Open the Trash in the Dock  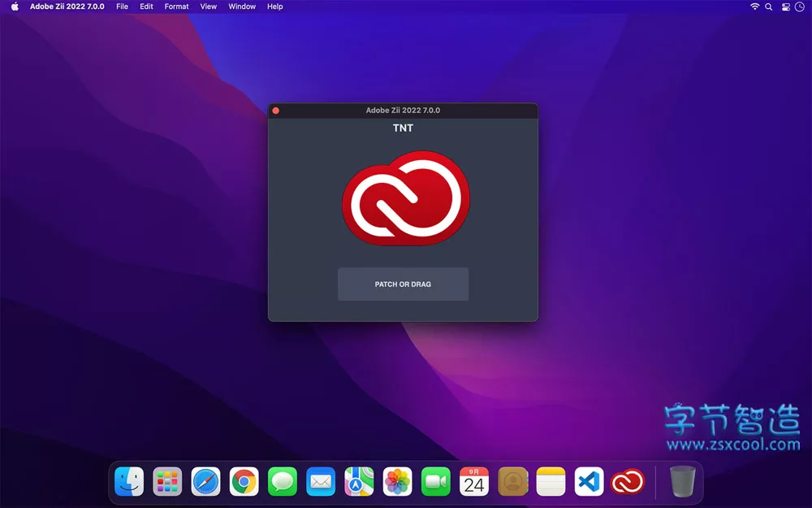(x=683, y=481)
